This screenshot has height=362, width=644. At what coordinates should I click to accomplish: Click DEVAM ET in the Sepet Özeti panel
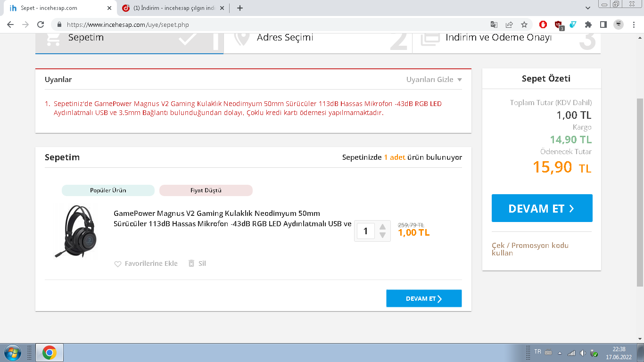pos(542,208)
